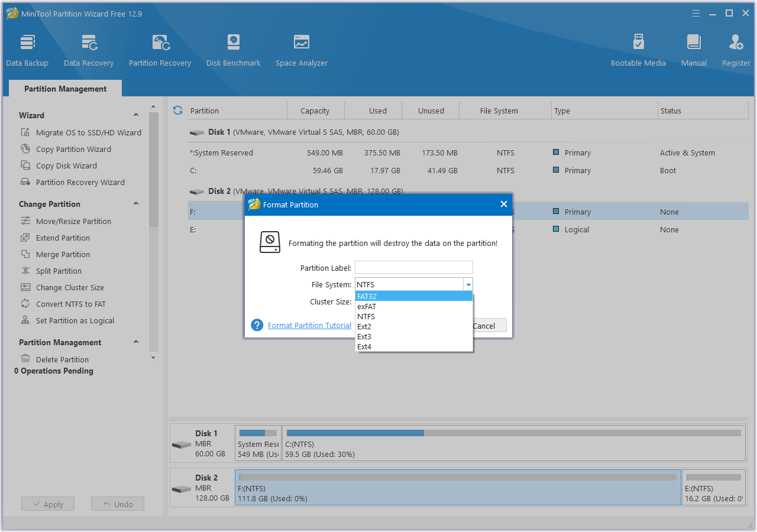Open the Disk Benchmark tool
Image resolution: width=757 pixels, height=532 pixels.
(x=234, y=51)
